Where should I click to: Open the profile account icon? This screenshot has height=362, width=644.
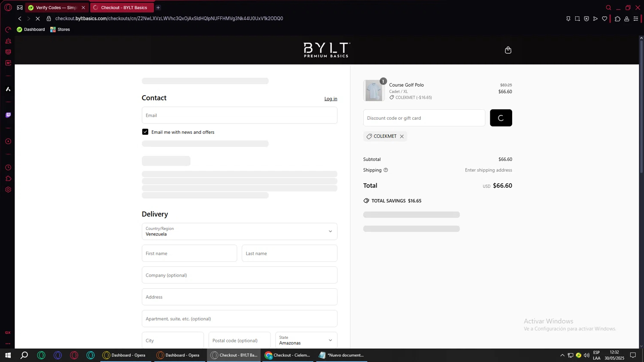[x=627, y=18]
